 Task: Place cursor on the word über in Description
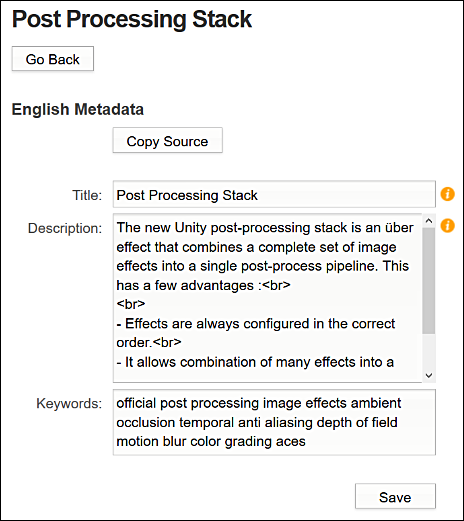[x=399, y=228]
